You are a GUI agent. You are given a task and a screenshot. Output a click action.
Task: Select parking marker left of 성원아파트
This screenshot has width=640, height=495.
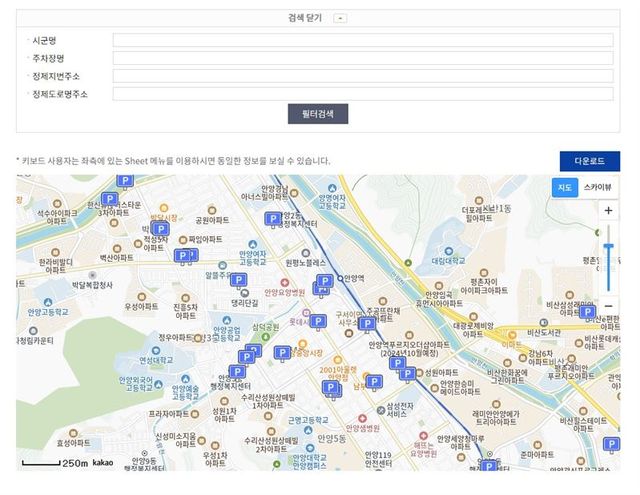[x=408, y=374]
